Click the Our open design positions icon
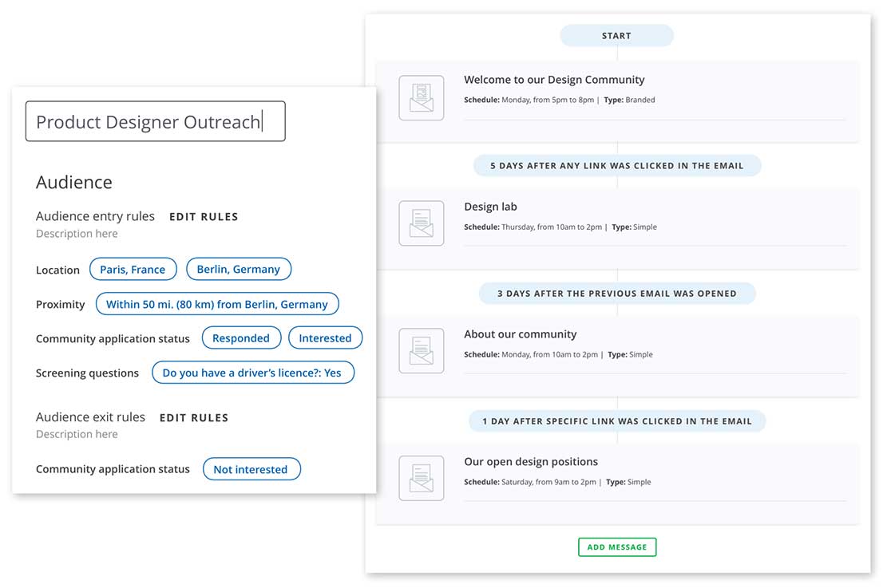The width and height of the screenshot is (891, 588). coord(422,478)
